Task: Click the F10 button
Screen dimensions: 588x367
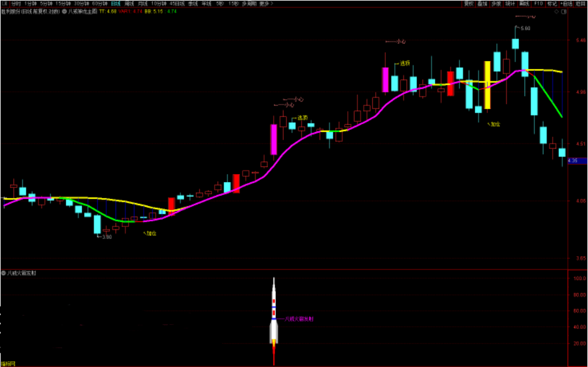Action: (x=538, y=4)
